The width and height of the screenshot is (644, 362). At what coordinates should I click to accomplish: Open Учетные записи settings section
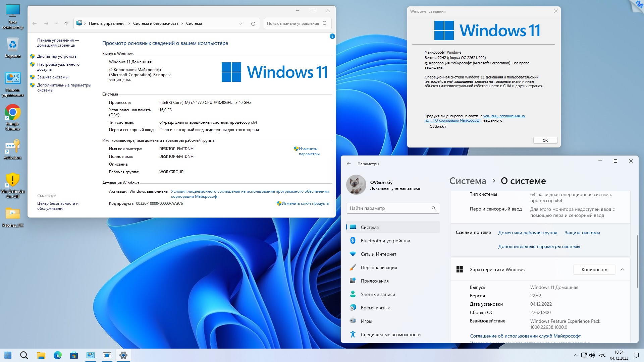pos(393,294)
